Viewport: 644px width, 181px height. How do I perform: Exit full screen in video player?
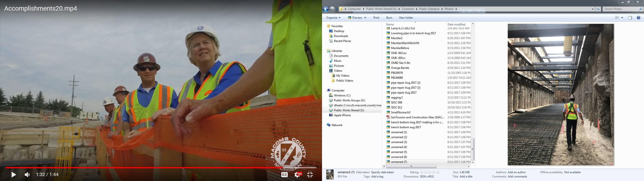[310, 174]
